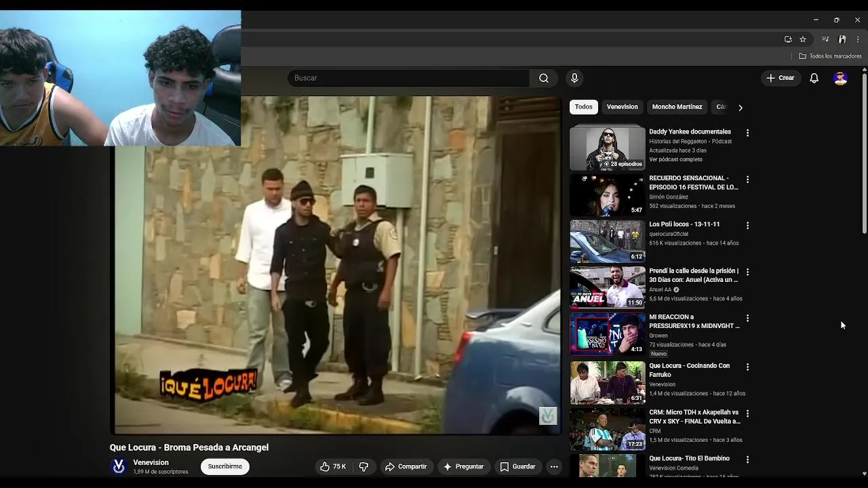Select the Venevision filter chip
This screenshot has height=488, width=868.
click(x=622, y=106)
